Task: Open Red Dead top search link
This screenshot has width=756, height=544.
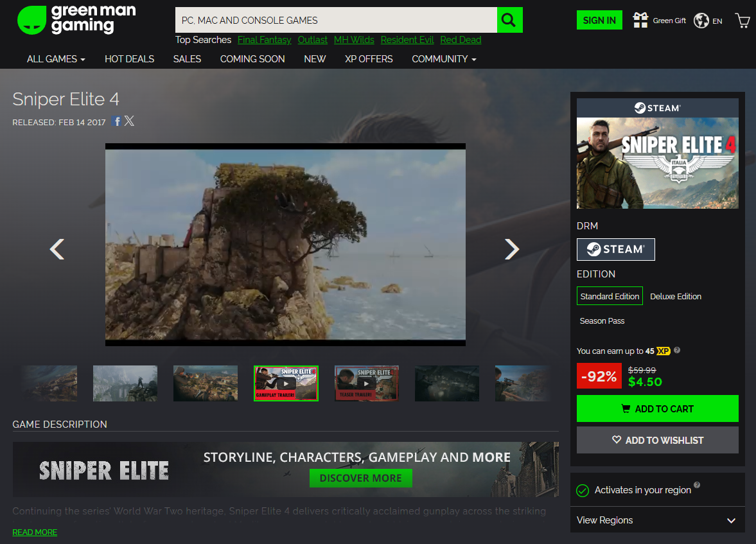Action: [x=461, y=40]
